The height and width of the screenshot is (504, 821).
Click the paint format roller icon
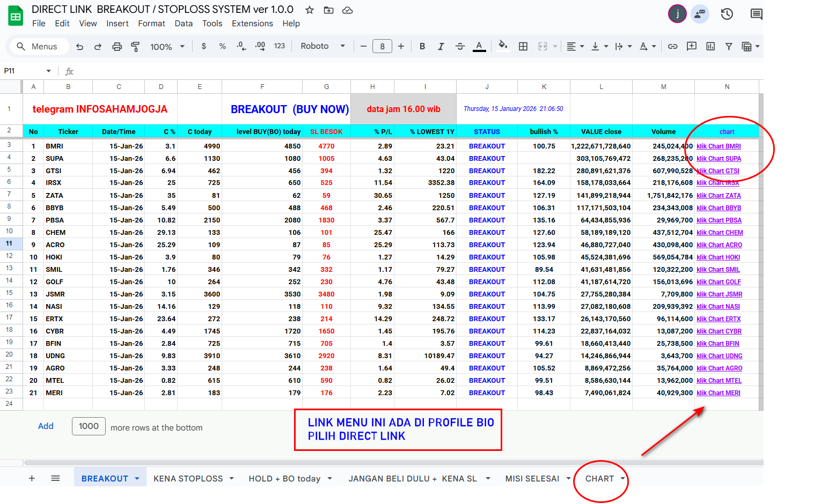click(x=135, y=47)
